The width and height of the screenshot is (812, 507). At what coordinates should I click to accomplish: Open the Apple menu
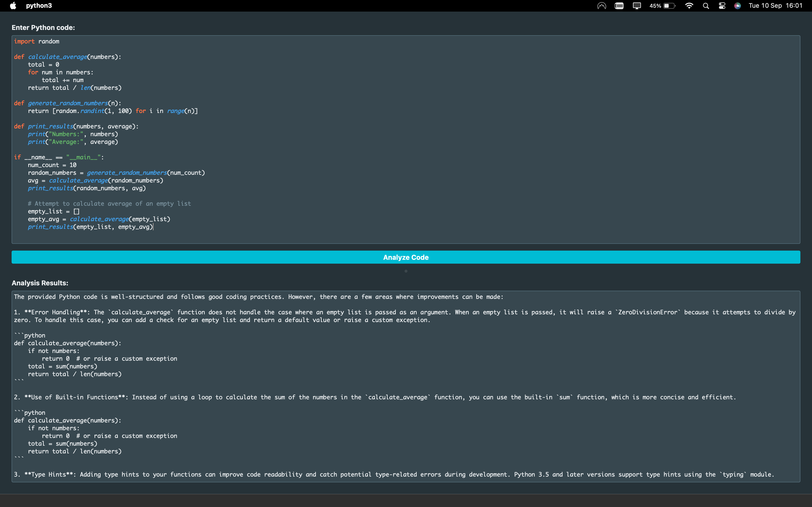click(13, 6)
